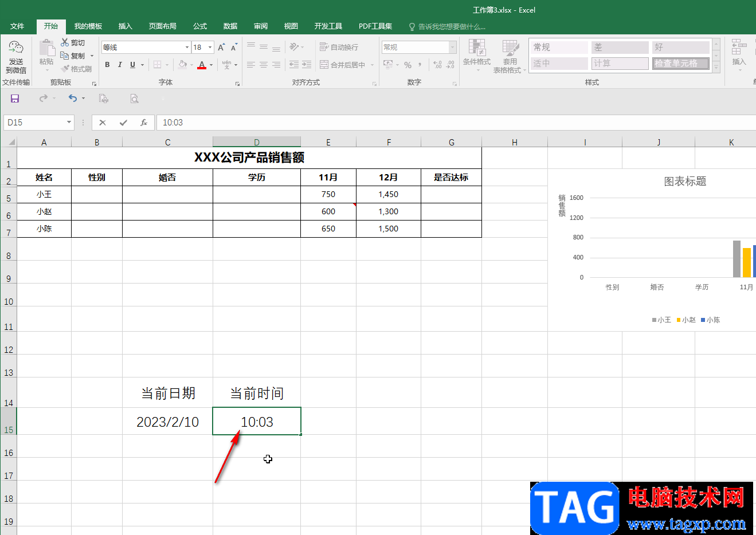Decrease font size with smaller A
The width and height of the screenshot is (756, 535).
tap(234, 47)
